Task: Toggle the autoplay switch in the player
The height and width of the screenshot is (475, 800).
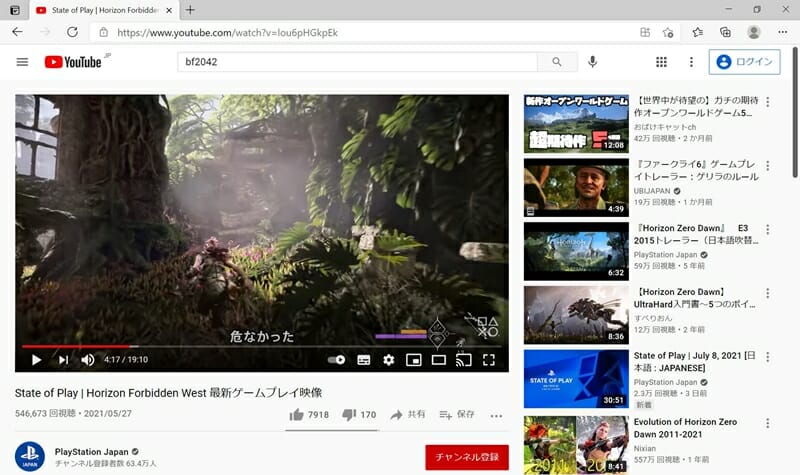Action: pos(336,360)
